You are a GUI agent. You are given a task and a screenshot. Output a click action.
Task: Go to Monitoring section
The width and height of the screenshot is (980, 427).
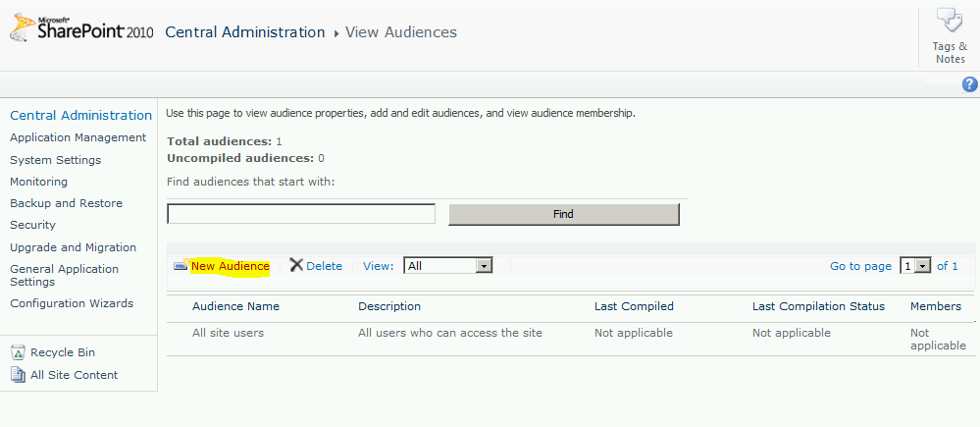[38, 182]
